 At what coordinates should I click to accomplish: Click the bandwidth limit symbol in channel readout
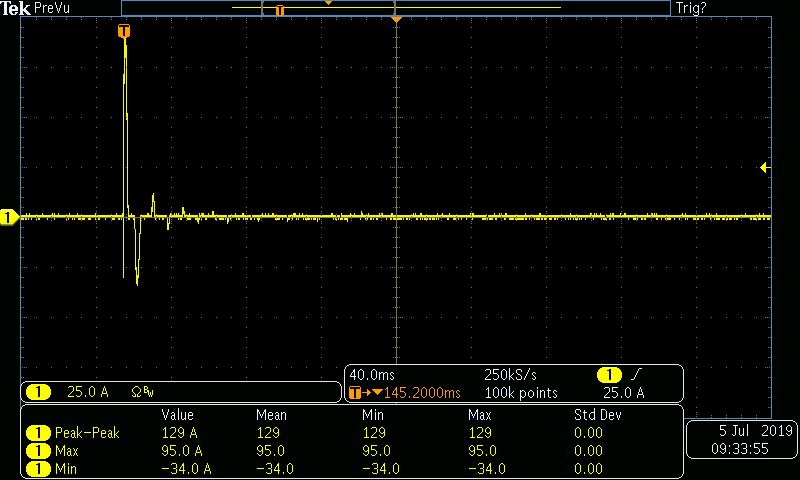pos(142,392)
